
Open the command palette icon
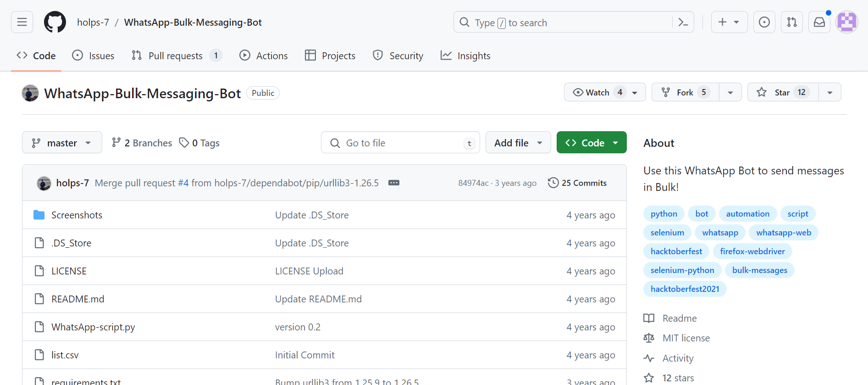point(683,22)
